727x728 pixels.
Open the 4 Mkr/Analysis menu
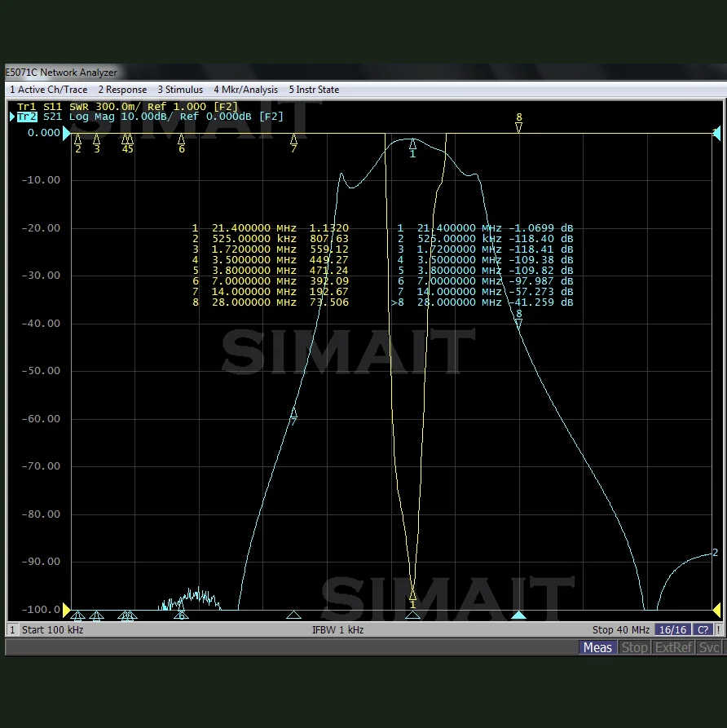(x=245, y=90)
